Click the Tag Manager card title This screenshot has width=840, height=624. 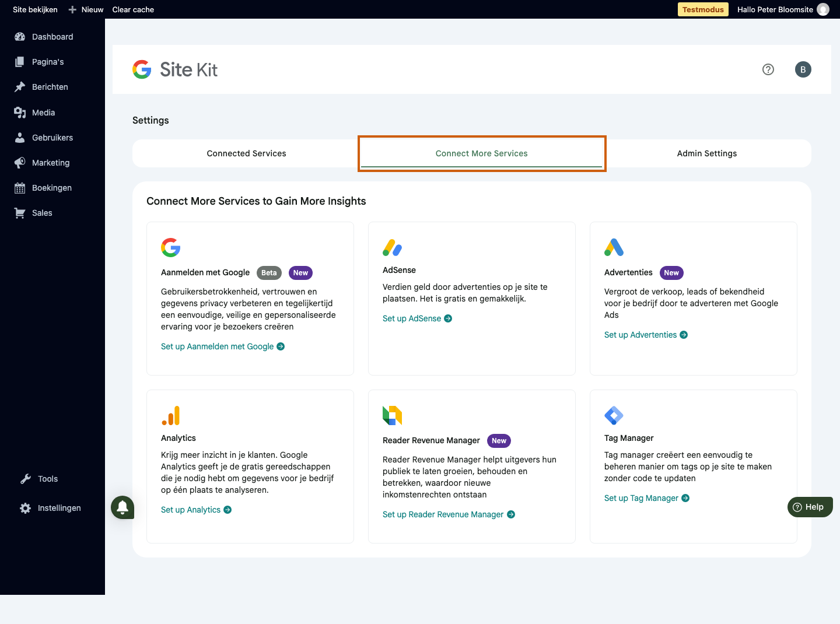[629, 438]
